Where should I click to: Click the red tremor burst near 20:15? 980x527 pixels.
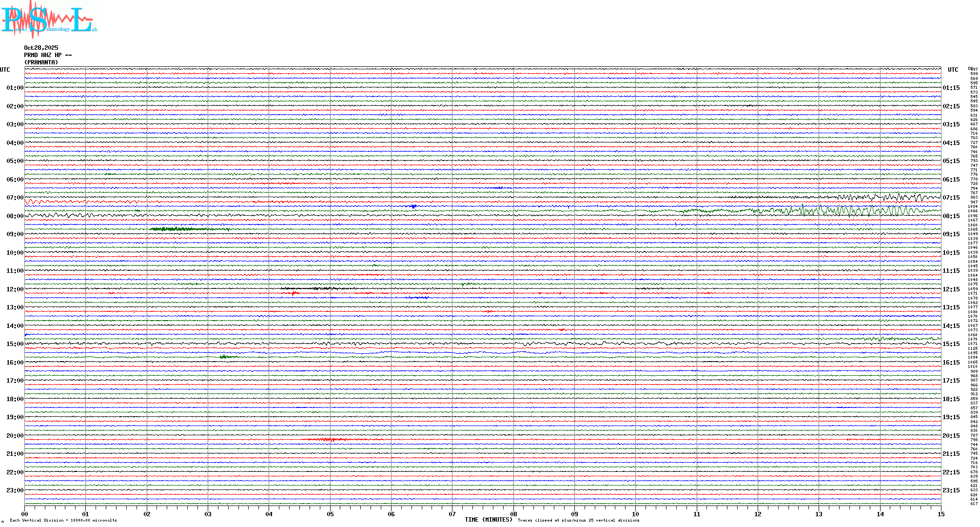point(332,440)
